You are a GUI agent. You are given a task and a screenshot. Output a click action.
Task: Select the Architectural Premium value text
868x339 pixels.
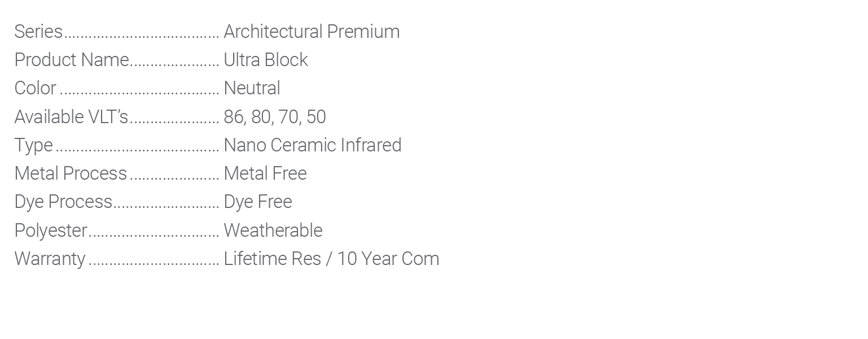[312, 32]
